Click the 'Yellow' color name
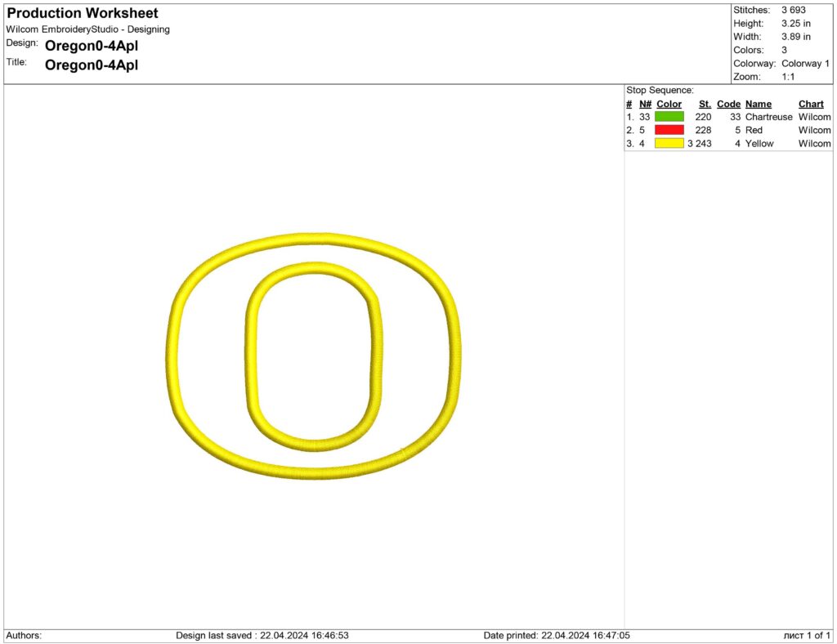This screenshot has height=644, width=837. [759, 144]
